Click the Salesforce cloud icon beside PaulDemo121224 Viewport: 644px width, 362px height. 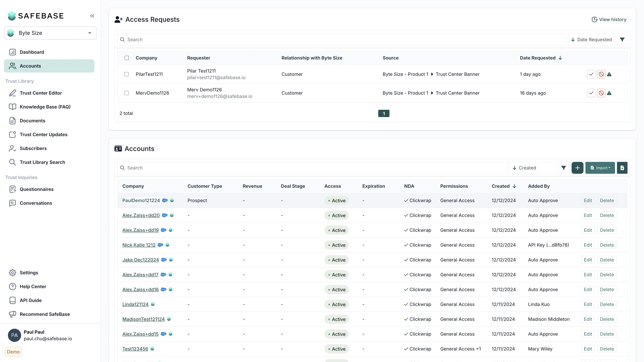pyautogui.click(x=165, y=200)
